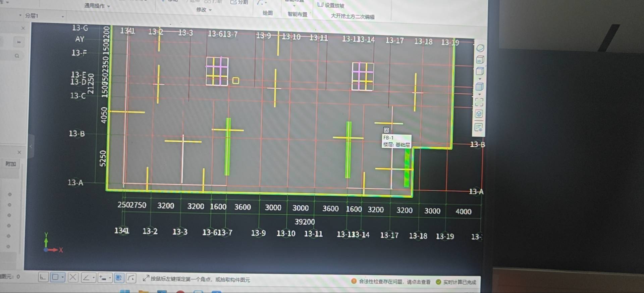Image resolution: width=644 pixels, height=293 pixels.
Task: Click the 智能布置 ribbon button
Action: pos(297,14)
